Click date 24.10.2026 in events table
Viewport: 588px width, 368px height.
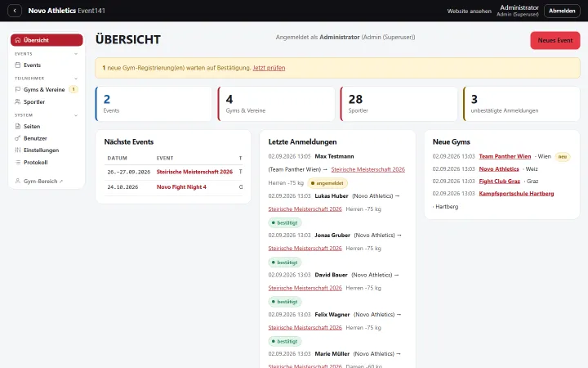click(x=122, y=187)
